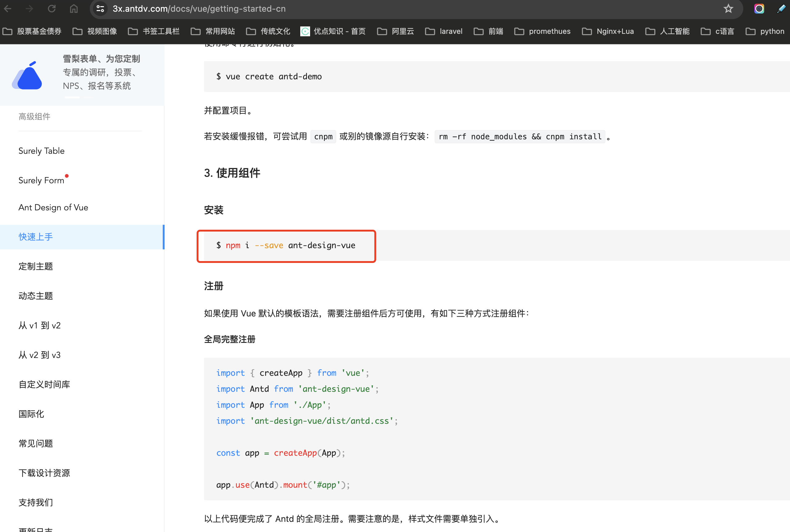Click the 3. 使用组件 heading
The width and height of the screenshot is (790, 532).
(232, 173)
